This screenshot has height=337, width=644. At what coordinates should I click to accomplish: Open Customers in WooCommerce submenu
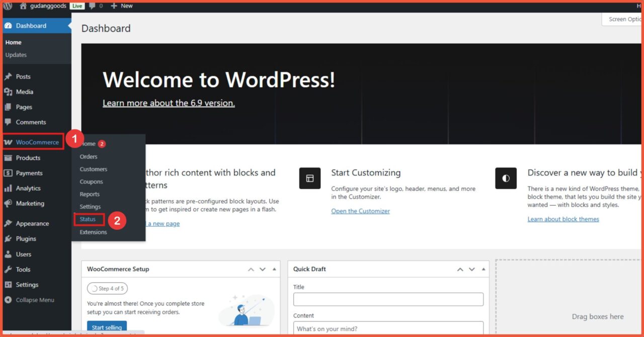[x=94, y=169]
